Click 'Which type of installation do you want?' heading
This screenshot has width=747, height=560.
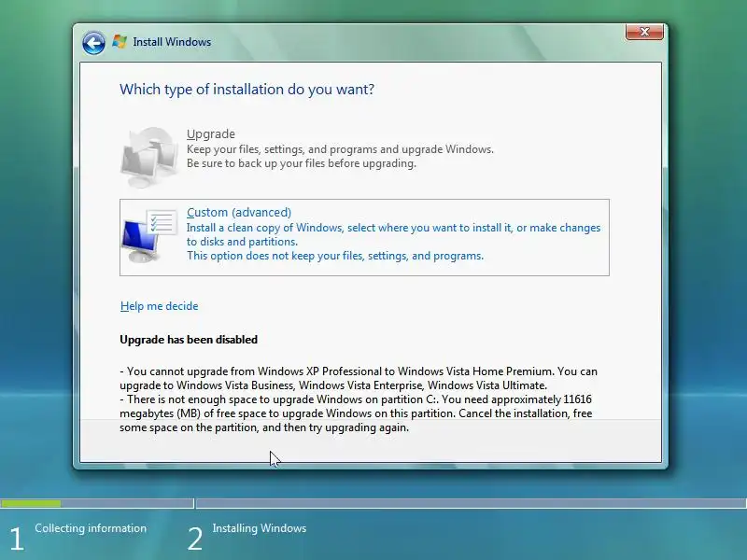tap(247, 89)
